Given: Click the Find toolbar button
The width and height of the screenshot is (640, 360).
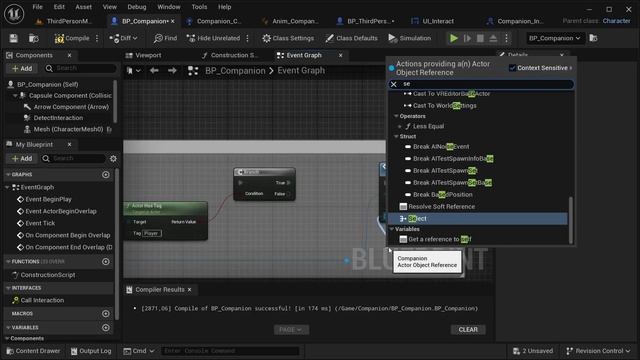Looking at the screenshot, I should 165,38.
